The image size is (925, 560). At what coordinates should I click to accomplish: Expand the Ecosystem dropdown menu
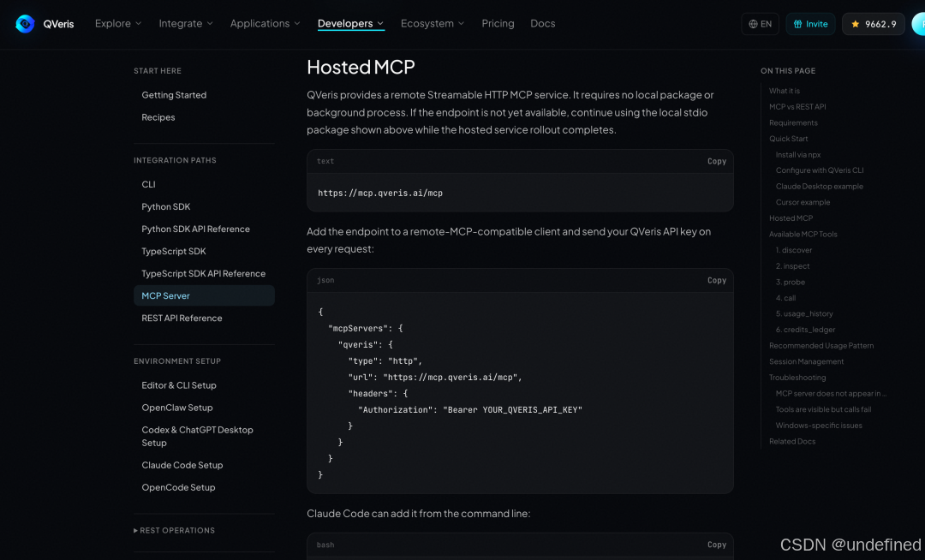433,24
